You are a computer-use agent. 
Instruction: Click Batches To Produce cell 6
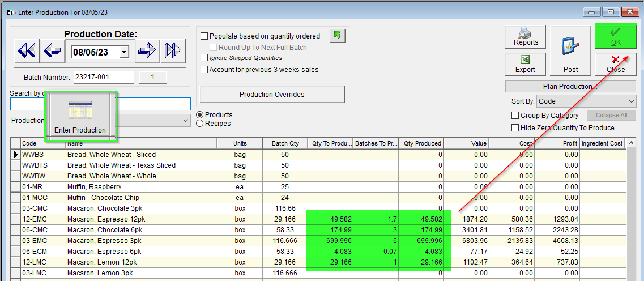pyautogui.click(x=376, y=240)
